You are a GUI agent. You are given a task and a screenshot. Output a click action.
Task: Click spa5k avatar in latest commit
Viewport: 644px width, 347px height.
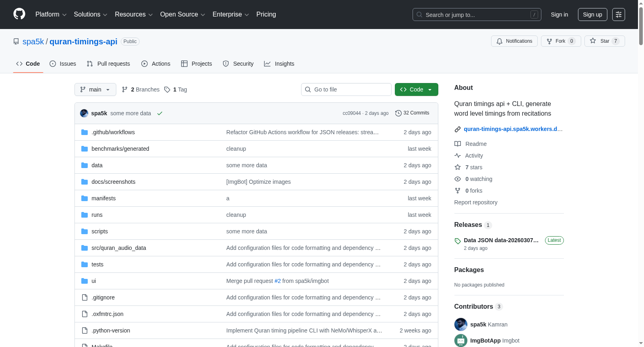pos(84,113)
